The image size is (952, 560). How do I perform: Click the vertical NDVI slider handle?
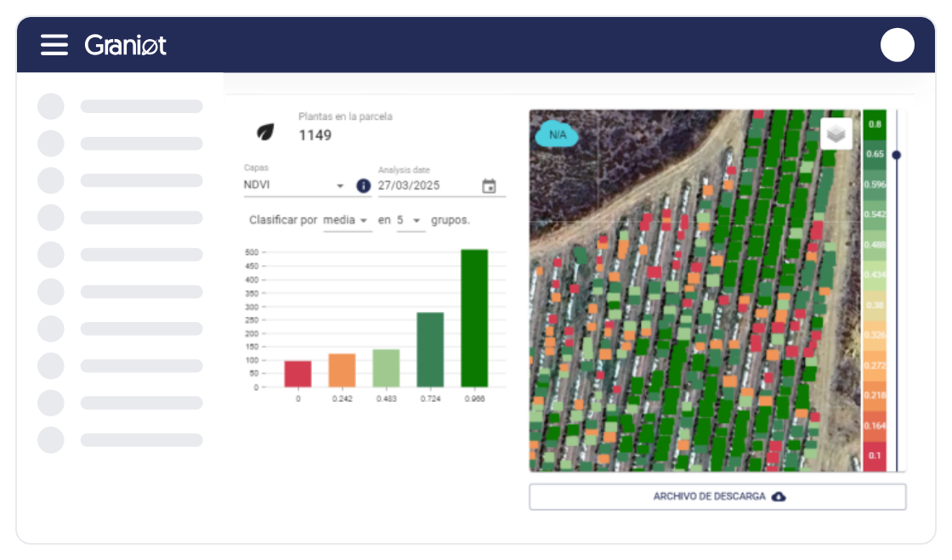[897, 155]
